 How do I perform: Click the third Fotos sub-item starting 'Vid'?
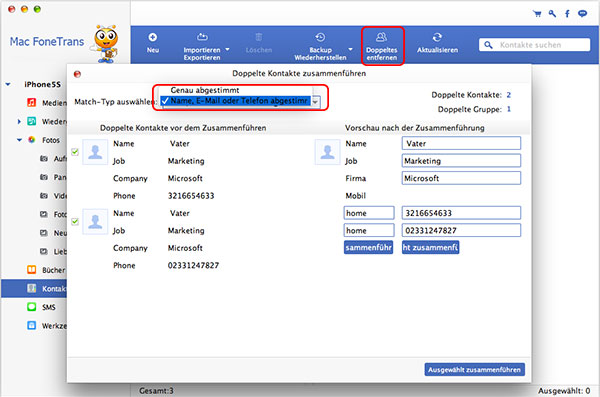pos(53,196)
